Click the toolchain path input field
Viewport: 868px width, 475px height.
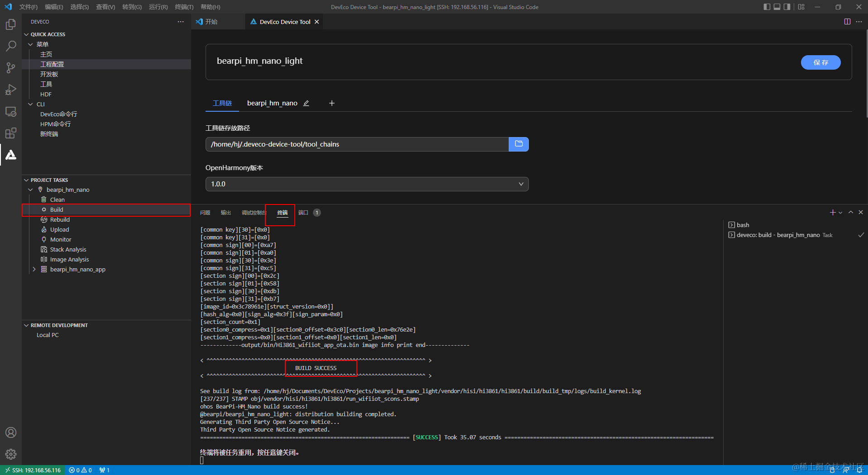(x=357, y=144)
